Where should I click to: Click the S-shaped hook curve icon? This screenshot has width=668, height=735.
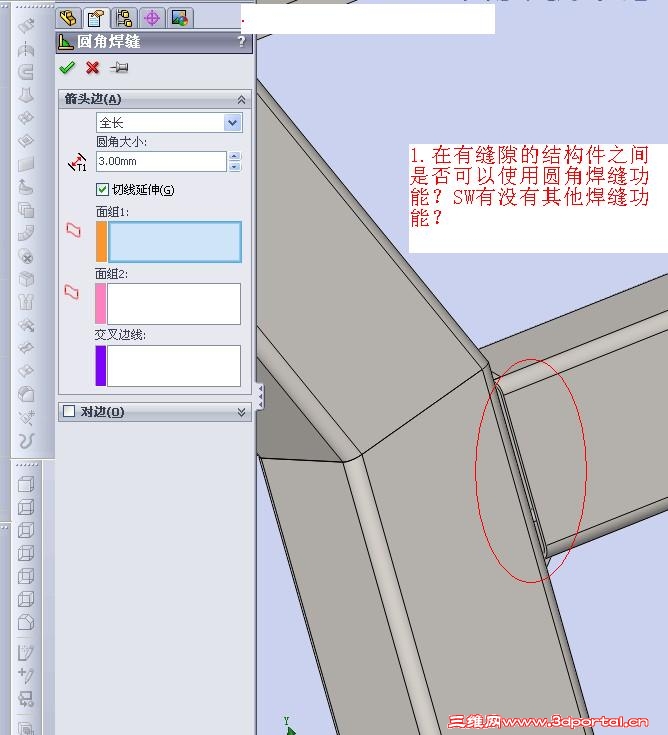pyautogui.click(x=26, y=440)
